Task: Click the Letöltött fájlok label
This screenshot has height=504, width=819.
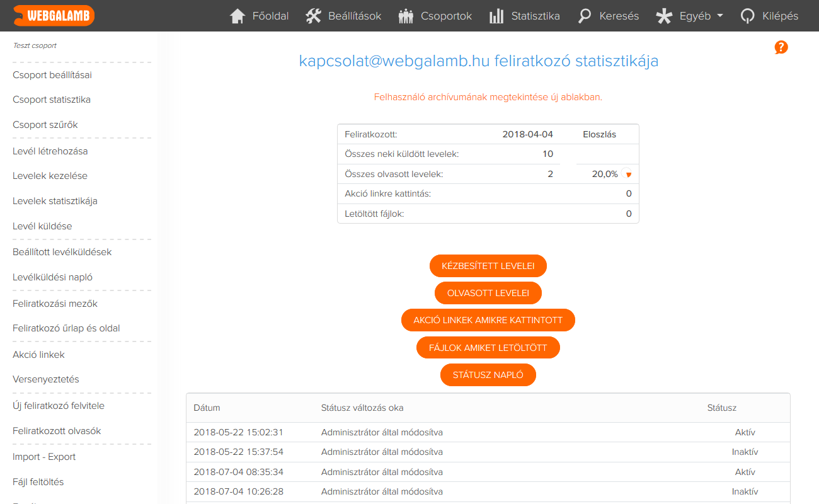Action: 374,214
